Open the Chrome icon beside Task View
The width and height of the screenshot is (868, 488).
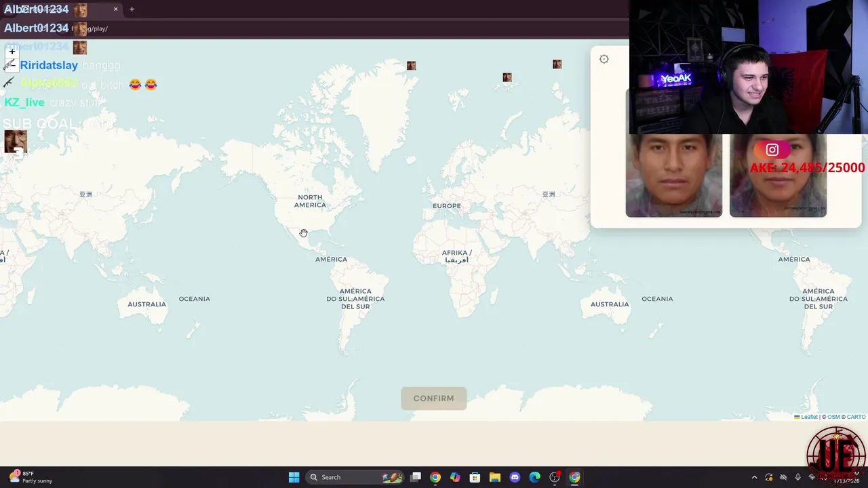point(435,477)
